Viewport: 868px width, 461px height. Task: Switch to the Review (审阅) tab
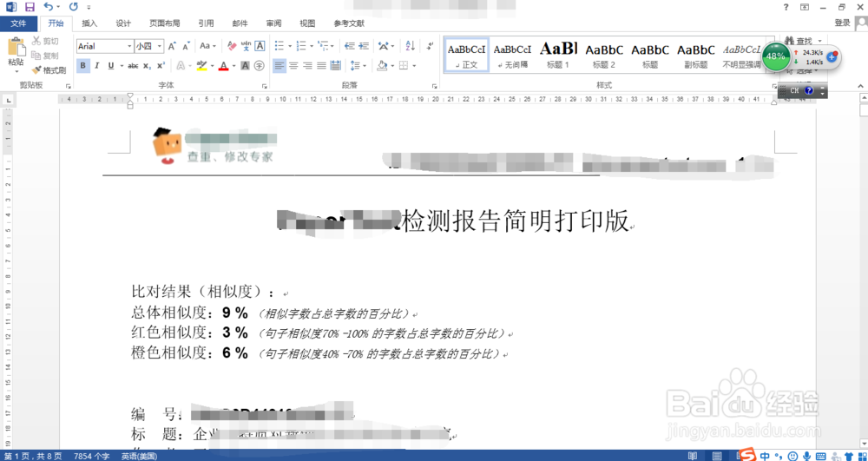[x=273, y=23]
